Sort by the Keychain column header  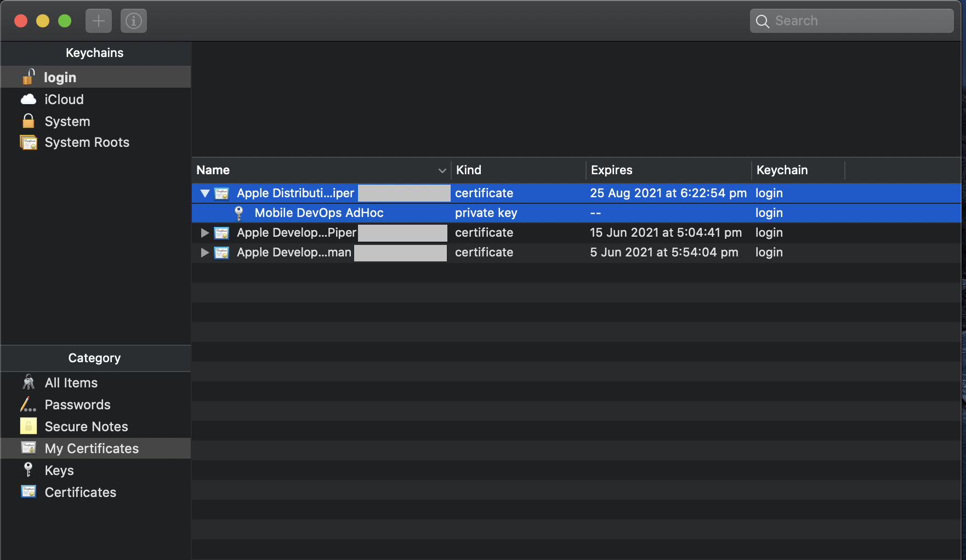click(x=798, y=170)
